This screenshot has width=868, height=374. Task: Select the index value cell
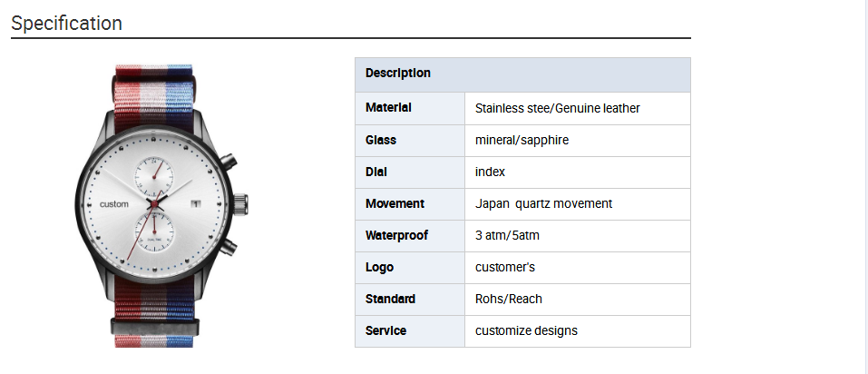point(578,172)
